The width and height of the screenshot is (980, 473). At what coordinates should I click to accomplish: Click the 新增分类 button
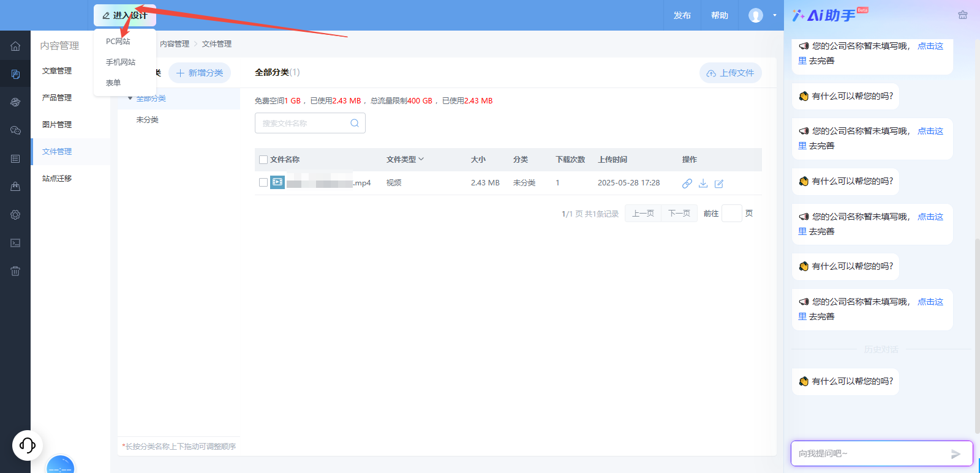200,73
